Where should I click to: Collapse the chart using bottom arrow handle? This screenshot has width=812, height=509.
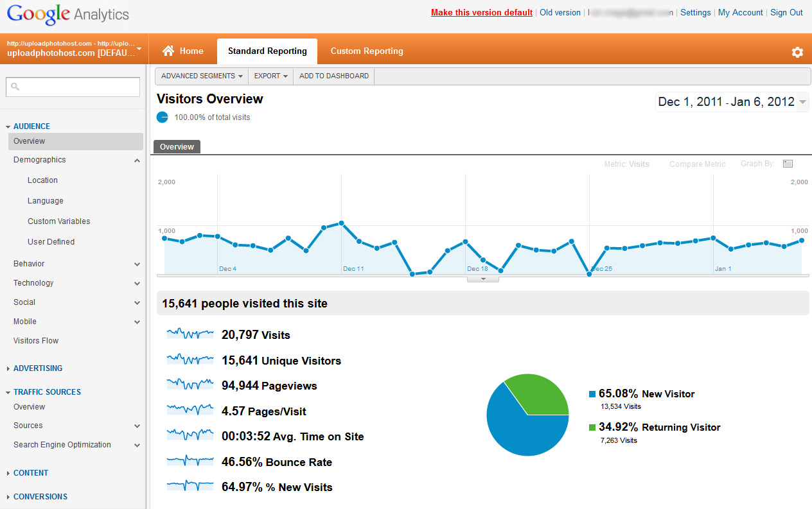point(482,279)
